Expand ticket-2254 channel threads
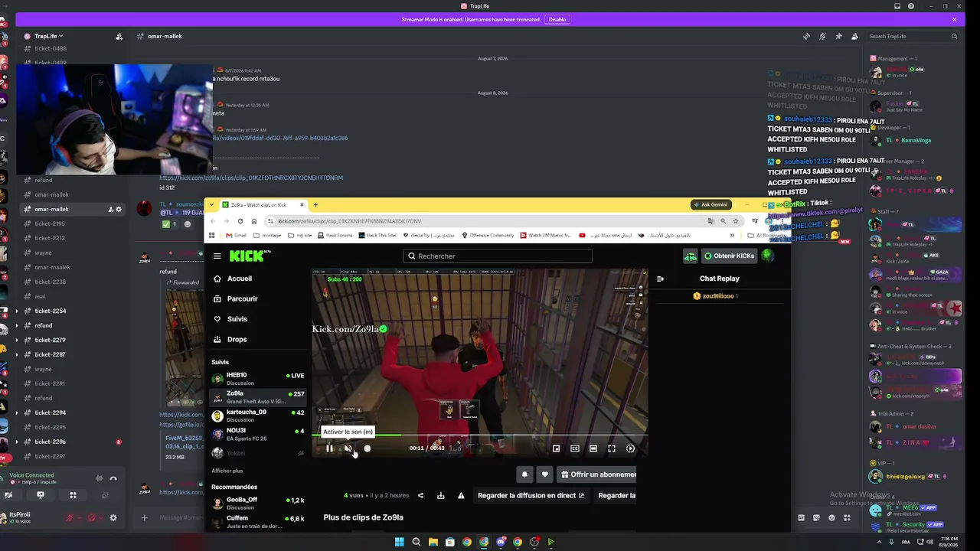Image resolution: width=980 pixels, height=551 pixels. [x=17, y=311]
